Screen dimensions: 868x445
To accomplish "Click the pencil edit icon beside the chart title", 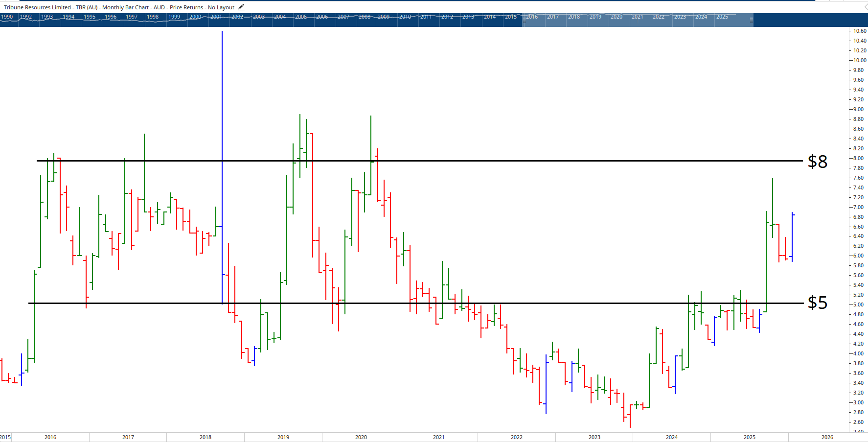I will click(241, 7).
